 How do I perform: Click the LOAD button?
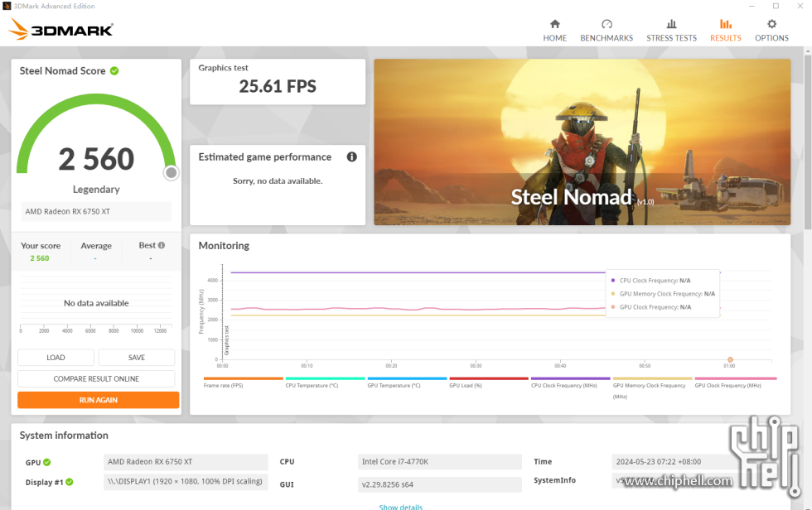(x=56, y=358)
